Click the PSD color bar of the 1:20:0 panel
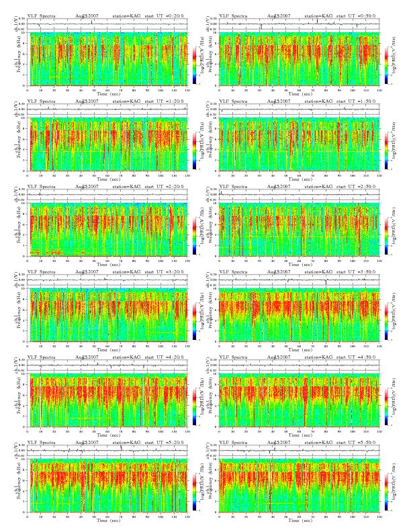 click(194, 150)
